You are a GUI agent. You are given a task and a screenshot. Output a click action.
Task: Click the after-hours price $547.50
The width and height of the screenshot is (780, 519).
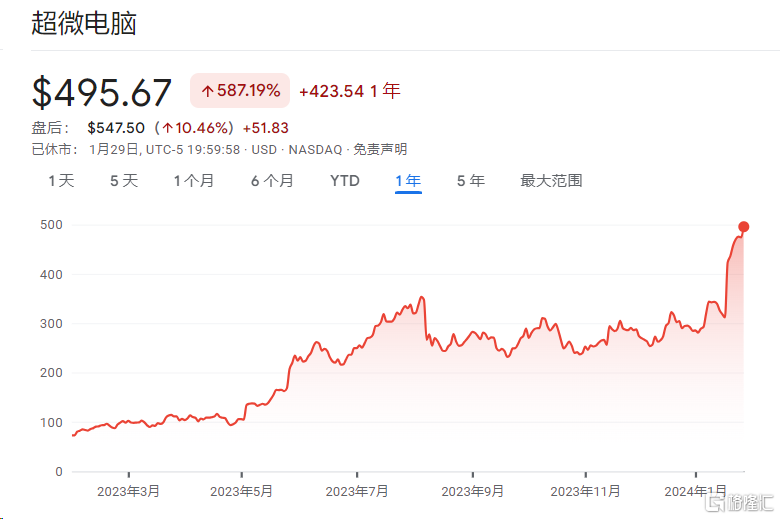click(117, 128)
